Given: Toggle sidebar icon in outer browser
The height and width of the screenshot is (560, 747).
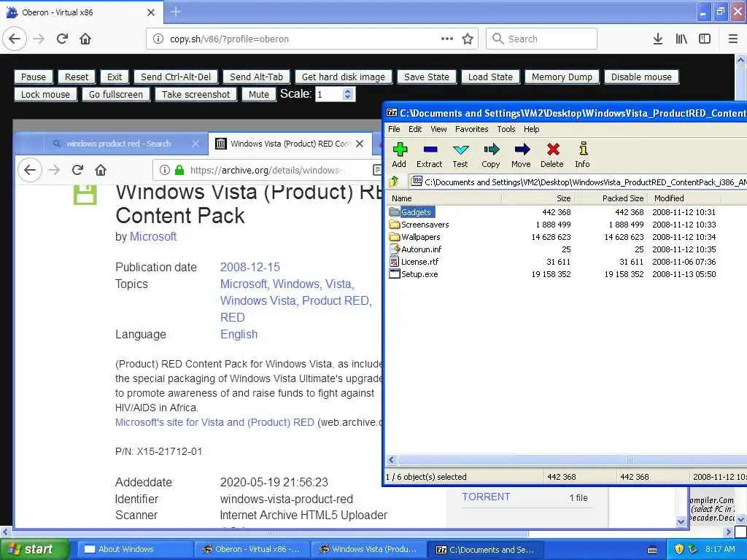Looking at the screenshot, I should click(705, 39).
